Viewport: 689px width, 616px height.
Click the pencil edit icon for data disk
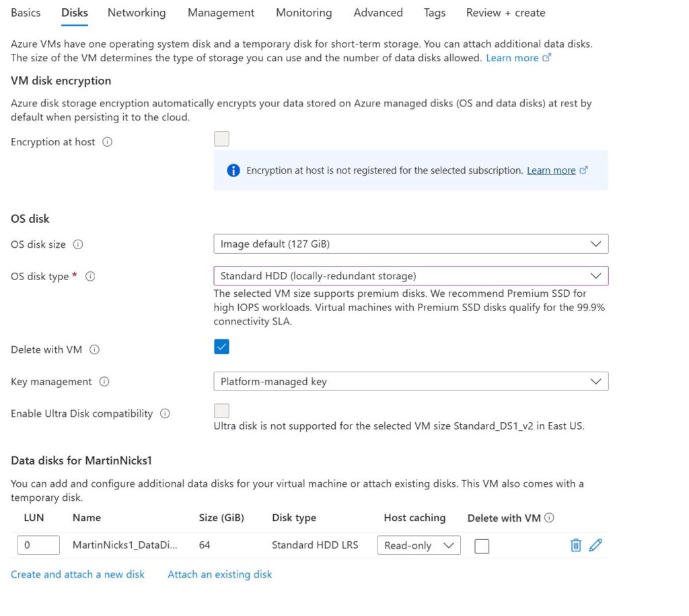pos(595,545)
